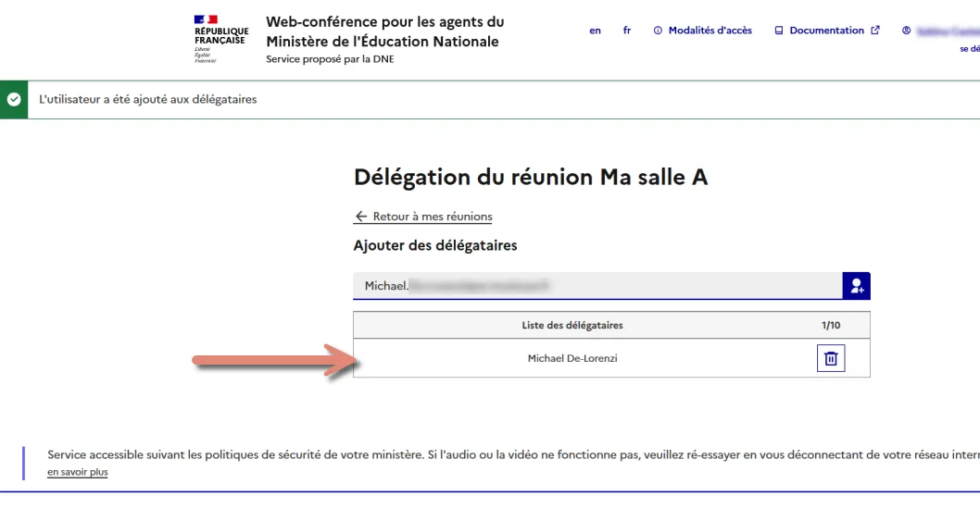The width and height of the screenshot is (980, 509).
Task: Open the 'en savoir plus' link
Action: (78, 472)
